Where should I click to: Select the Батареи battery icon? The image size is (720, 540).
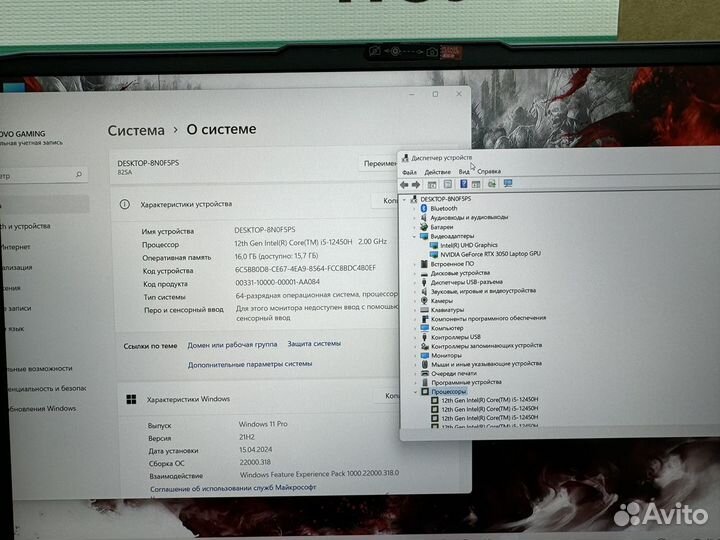pyautogui.click(x=424, y=227)
